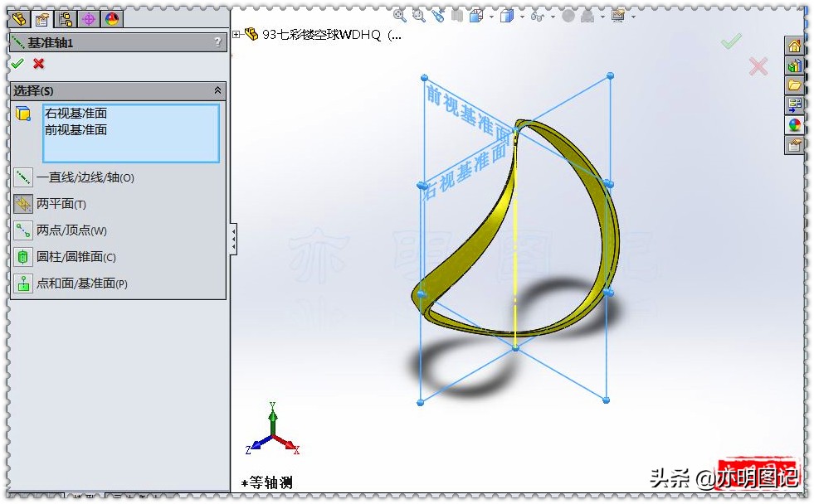This screenshot has height=504, width=814.
Task: Open the File Explorer task pane
Action: coord(796,85)
